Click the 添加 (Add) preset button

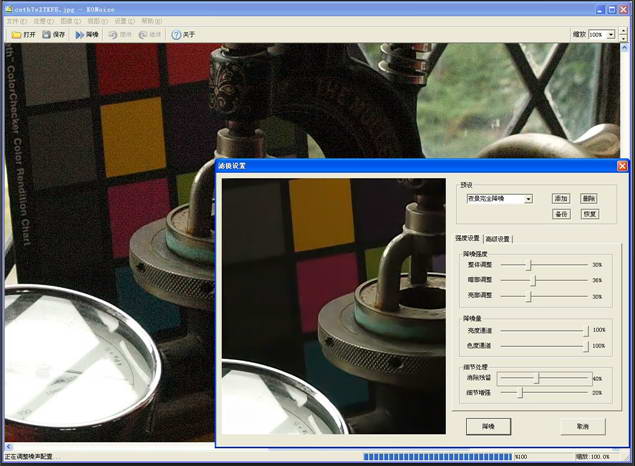tap(561, 198)
